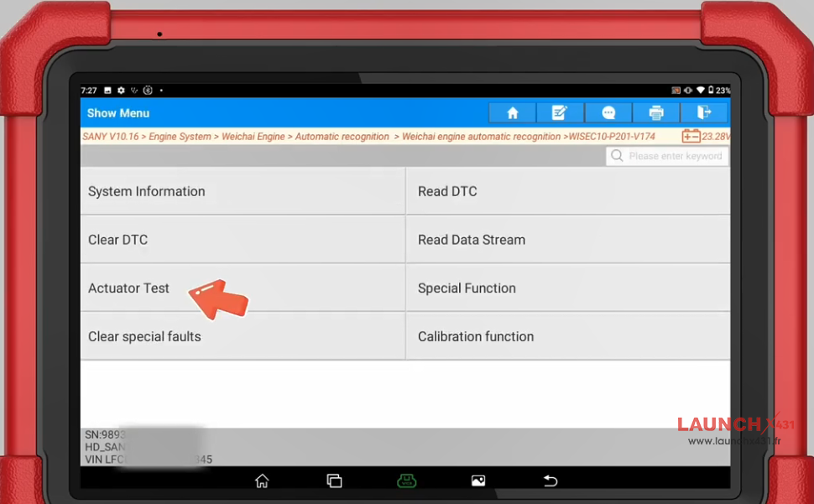Click the Exit icon to leave diagnostics
The width and height of the screenshot is (814, 504).
click(x=704, y=112)
